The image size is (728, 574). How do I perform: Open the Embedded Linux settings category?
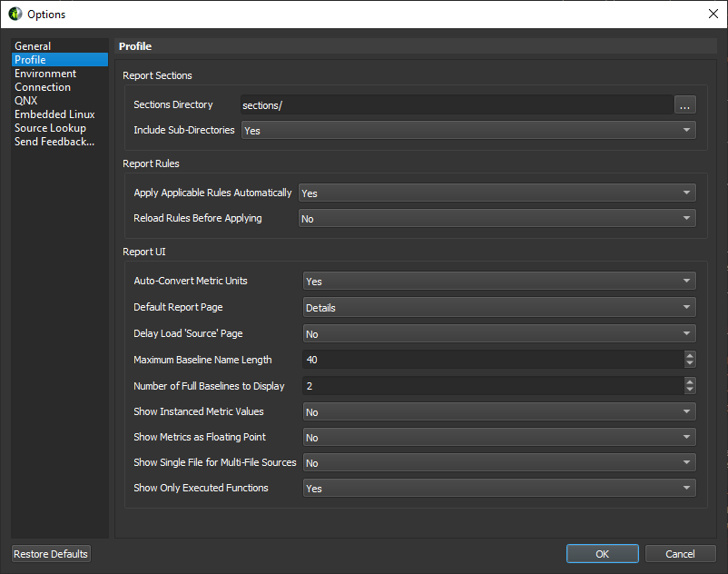54,114
